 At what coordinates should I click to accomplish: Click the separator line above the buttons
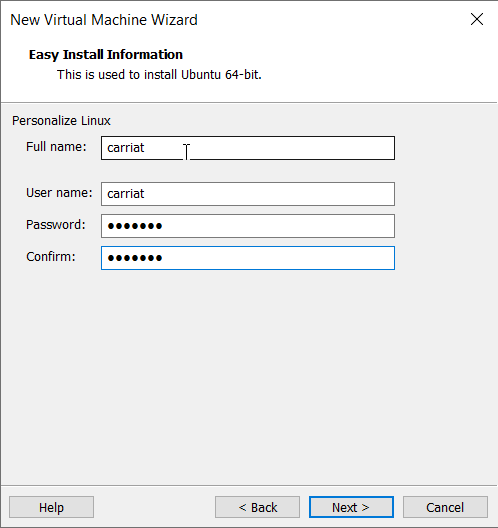[249, 485]
